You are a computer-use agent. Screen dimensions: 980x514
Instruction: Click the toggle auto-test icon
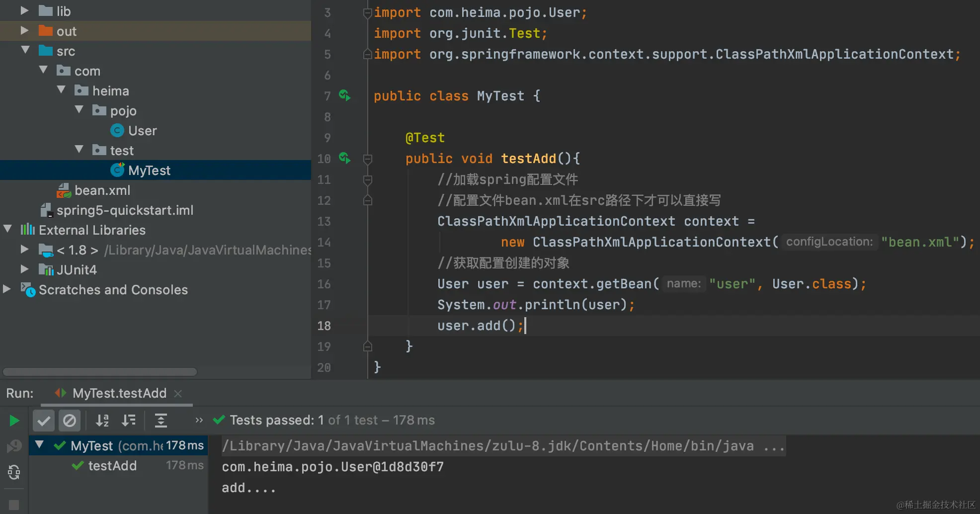pyautogui.click(x=14, y=472)
